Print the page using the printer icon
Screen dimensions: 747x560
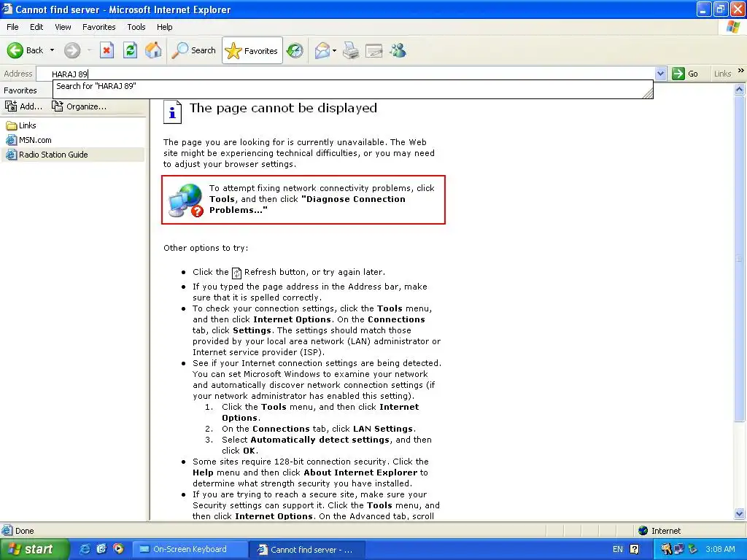pyautogui.click(x=351, y=50)
